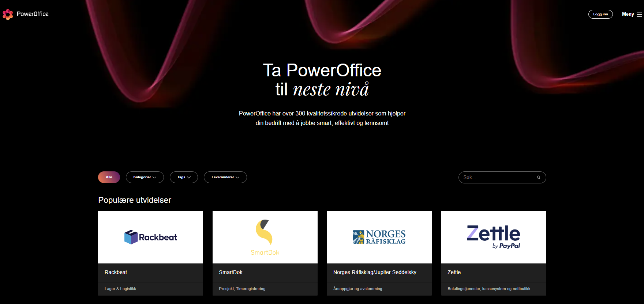The image size is (644, 304).
Task: Click the Prosjekt, Timeregistrering category label
Action: (x=242, y=289)
